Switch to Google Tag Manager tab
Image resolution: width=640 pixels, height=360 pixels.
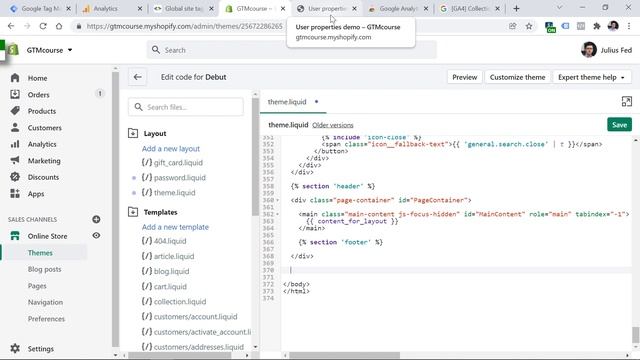click(x=40, y=8)
